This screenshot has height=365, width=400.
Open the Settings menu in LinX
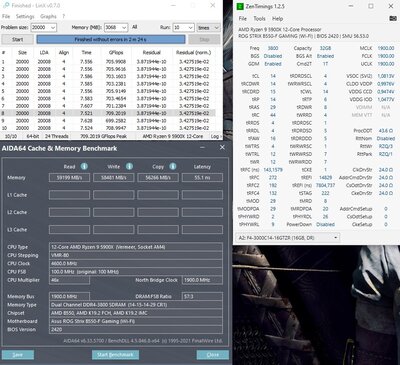pyautogui.click(x=25, y=16)
